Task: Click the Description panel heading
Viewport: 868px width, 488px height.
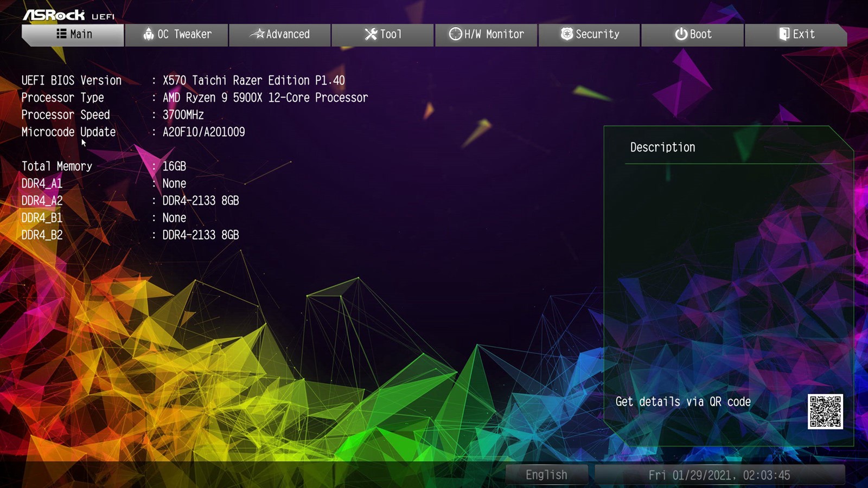Action: (662, 147)
